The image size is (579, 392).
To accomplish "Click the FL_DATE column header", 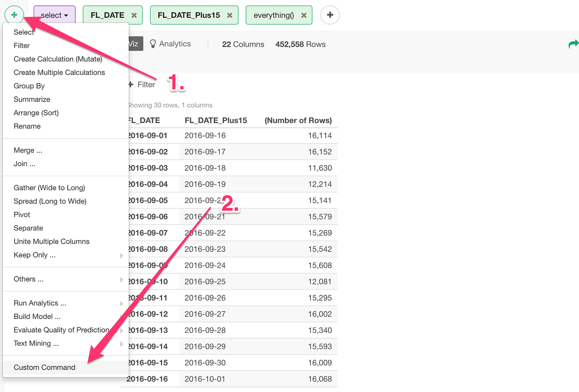I will pyautogui.click(x=144, y=120).
